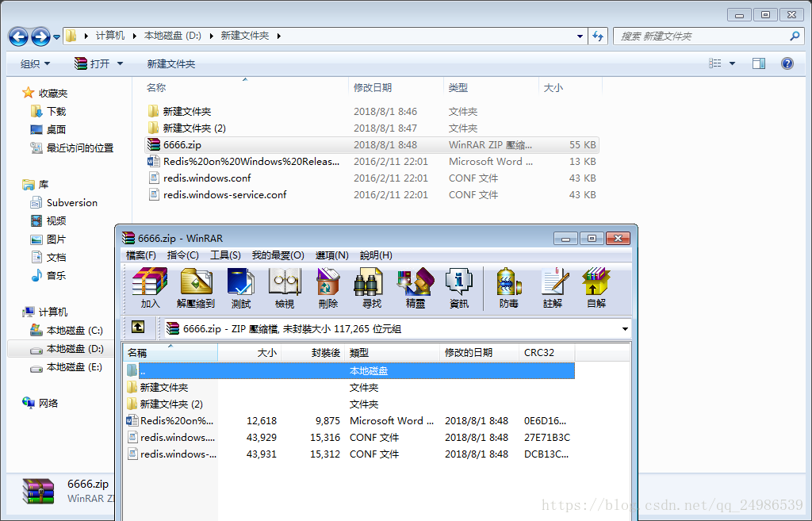The width and height of the screenshot is (812, 521).
Task: Click Explorer's forward navigation arrow
Action: 40,36
